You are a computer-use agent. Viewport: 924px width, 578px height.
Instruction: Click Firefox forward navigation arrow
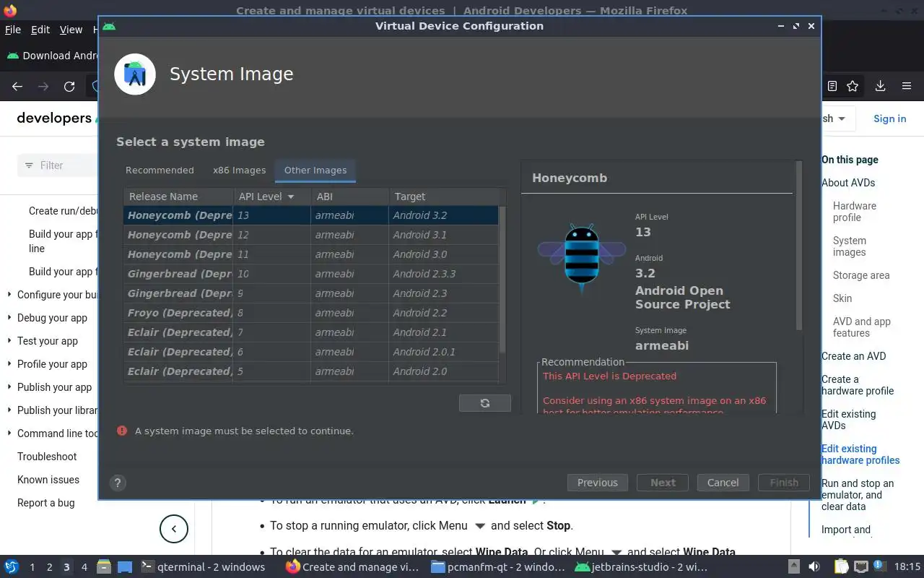pyautogui.click(x=43, y=87)
